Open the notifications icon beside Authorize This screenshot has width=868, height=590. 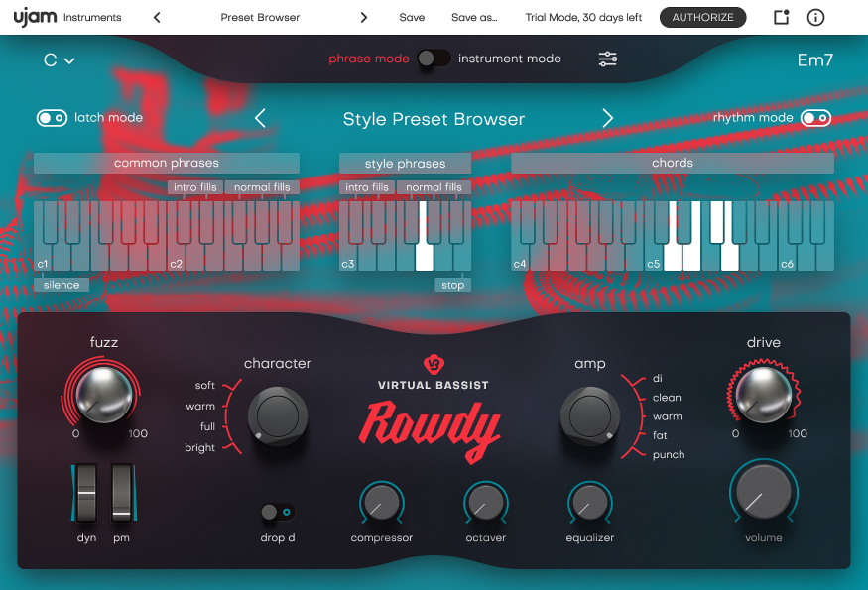pyautogui.click(x=781, y=17)
